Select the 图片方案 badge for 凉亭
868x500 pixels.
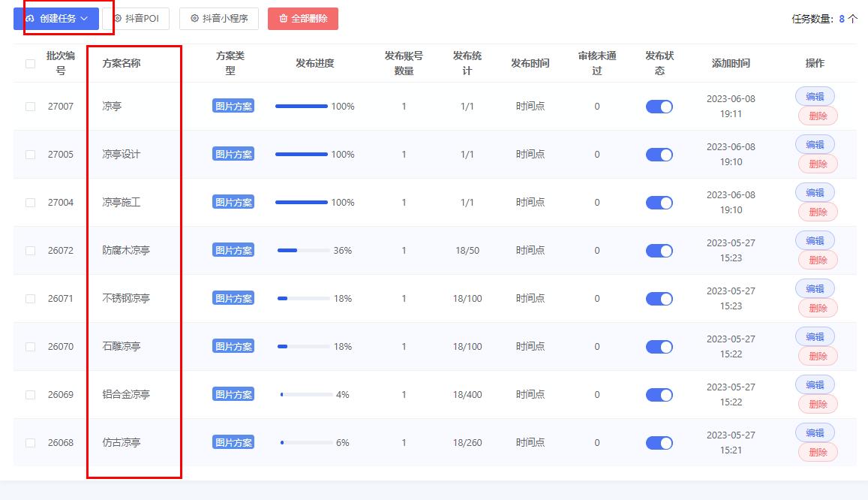(233, 106)
